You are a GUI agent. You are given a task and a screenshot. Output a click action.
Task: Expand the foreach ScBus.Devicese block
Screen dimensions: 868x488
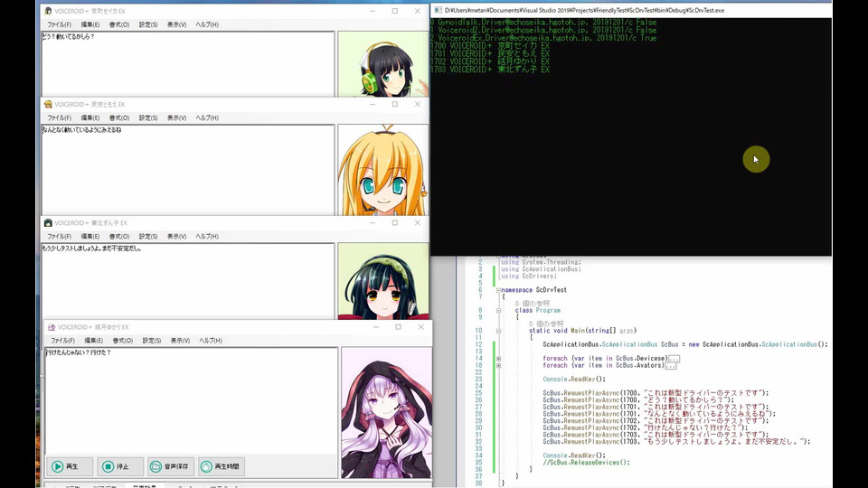pos(498,359)
